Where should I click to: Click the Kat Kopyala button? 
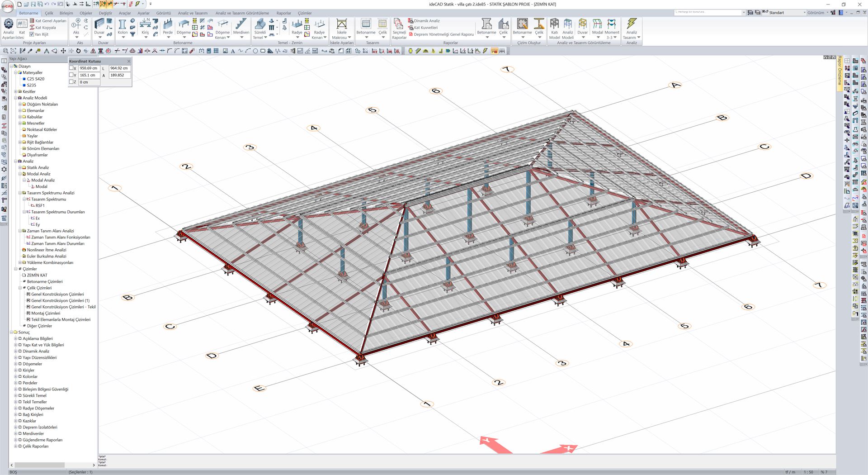(43, 28)
